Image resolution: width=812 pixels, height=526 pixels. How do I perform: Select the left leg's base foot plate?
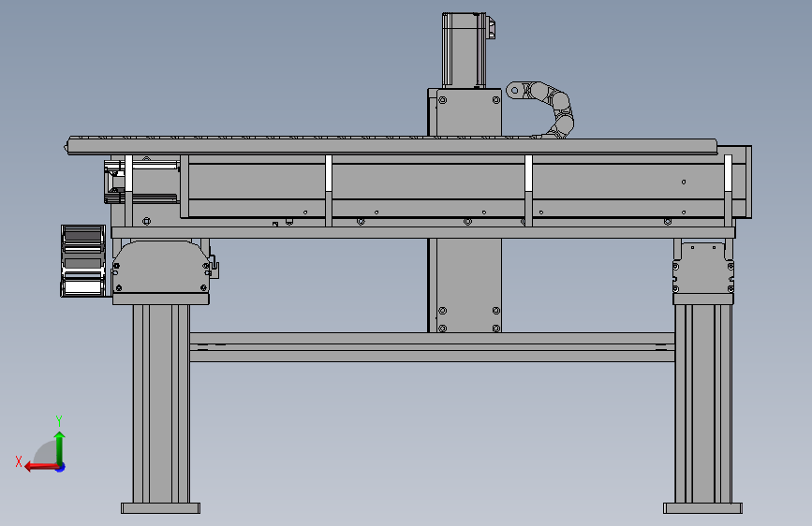pos(160,508)
